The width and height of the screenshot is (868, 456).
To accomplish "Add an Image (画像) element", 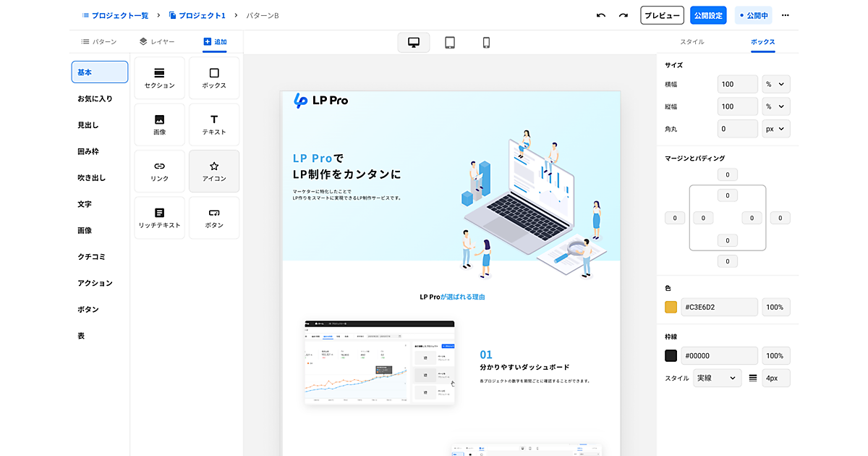I will (159, 124).
